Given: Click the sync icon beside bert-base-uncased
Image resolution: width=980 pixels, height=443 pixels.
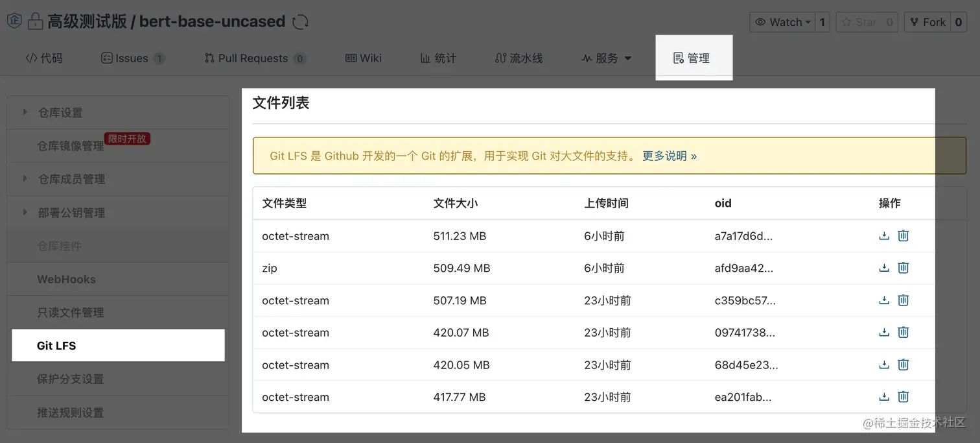Looking at the screenshot, I should coord(300,22).
